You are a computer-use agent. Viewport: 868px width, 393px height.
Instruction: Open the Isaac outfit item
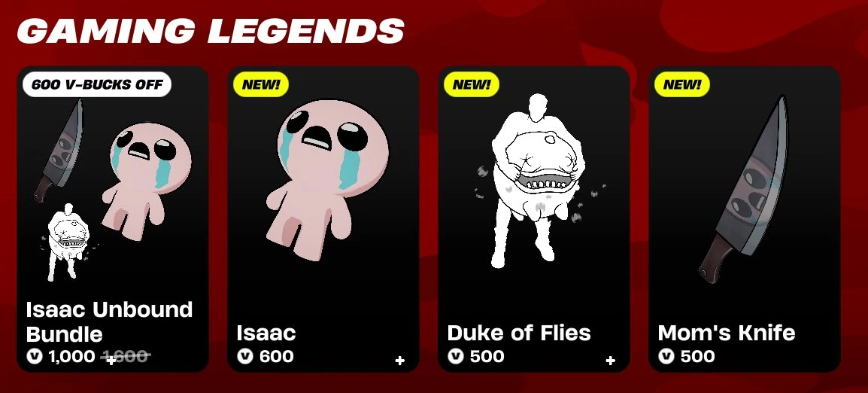pyautogui.click(x=323, y=219)
